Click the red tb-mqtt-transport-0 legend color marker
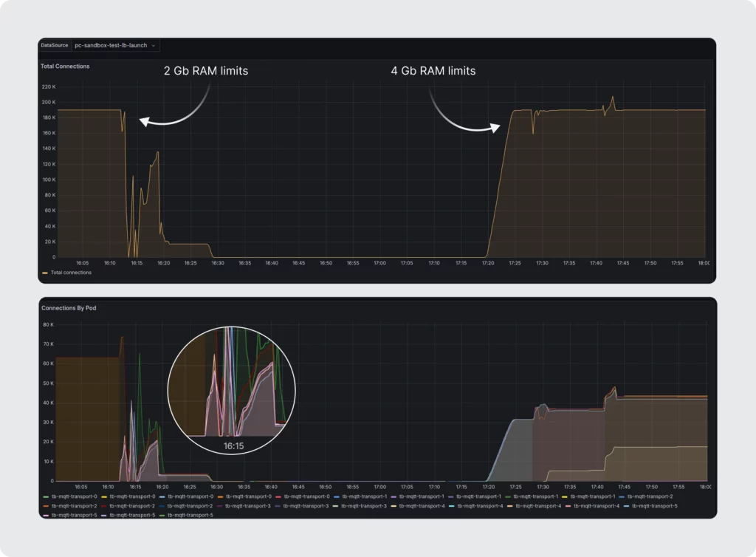 278,496
